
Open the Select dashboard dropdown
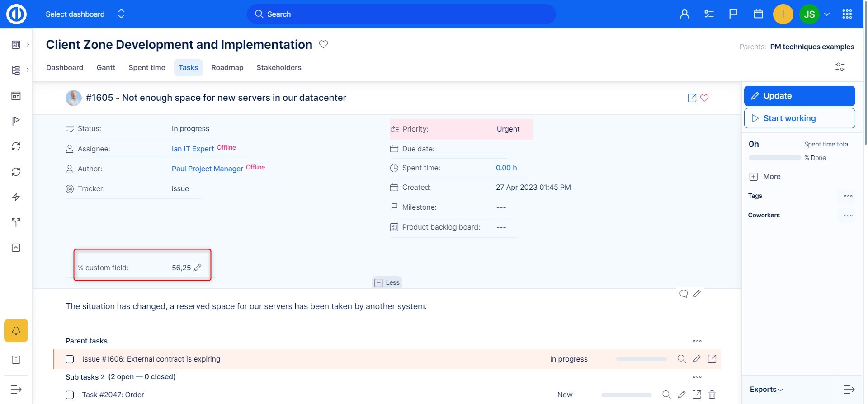click(85, 14)
